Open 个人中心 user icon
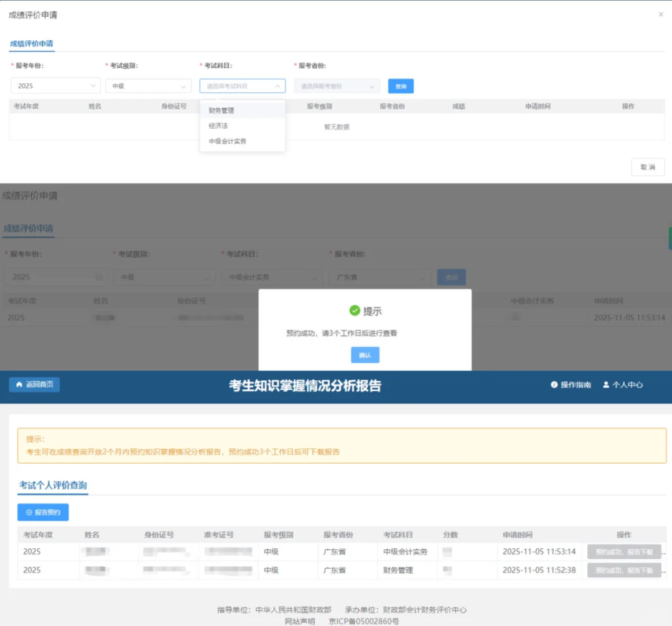This screenshot has width=672, height=626. coord(605,385)
